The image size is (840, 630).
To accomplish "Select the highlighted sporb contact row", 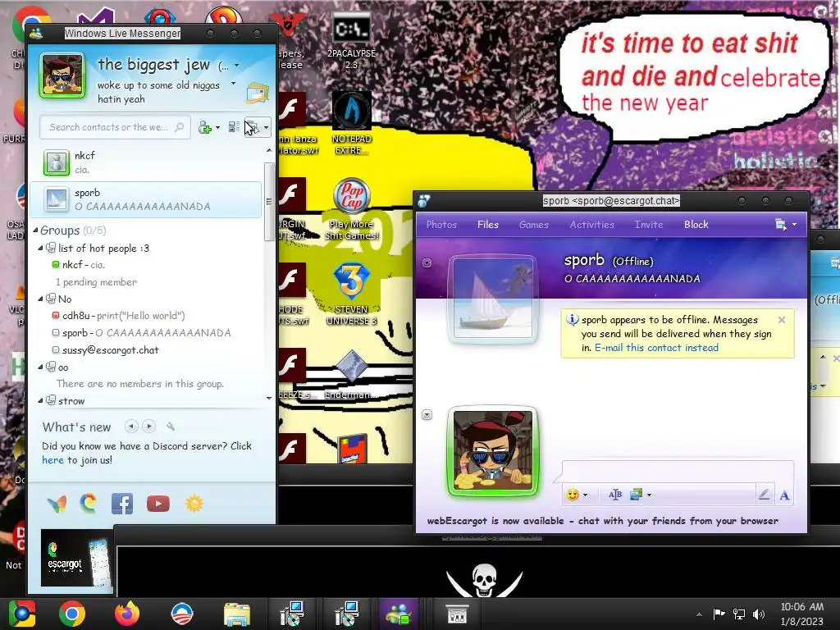I will [x=144, y=199].
